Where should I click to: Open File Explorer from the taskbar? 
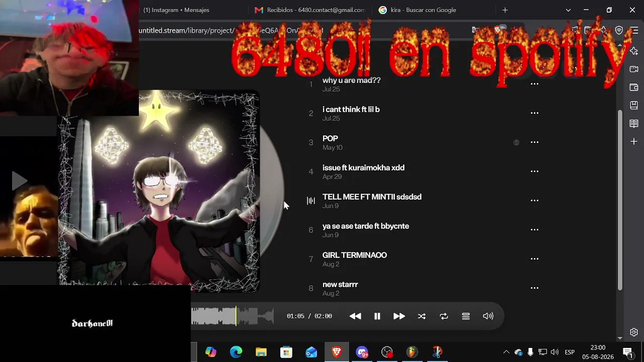click(261, 352)
